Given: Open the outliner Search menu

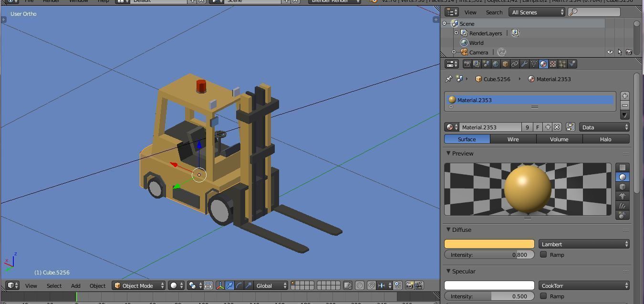Looking at the screenshot, I should click(494, 12).
